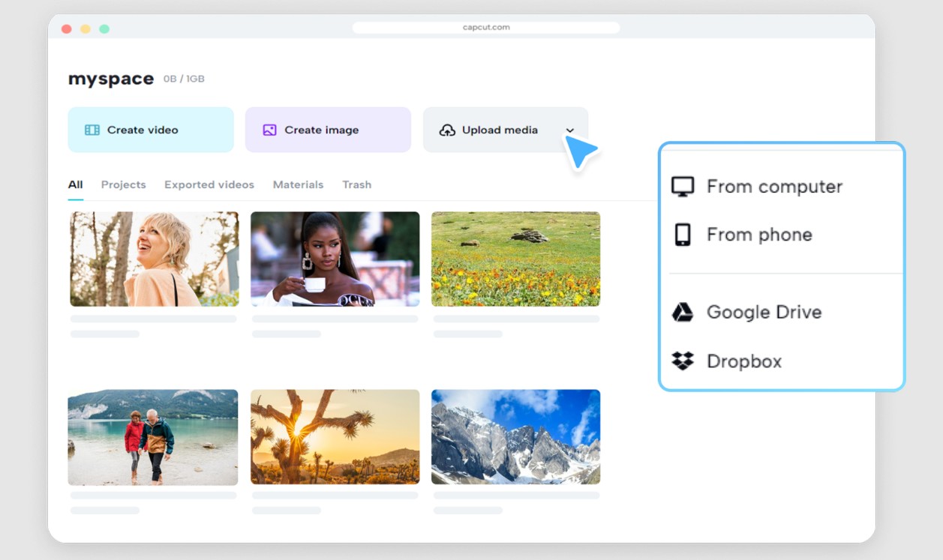This screenshot has width=943, height=560.
Task: Click the myspace heading text
Action: click(111, 79)
